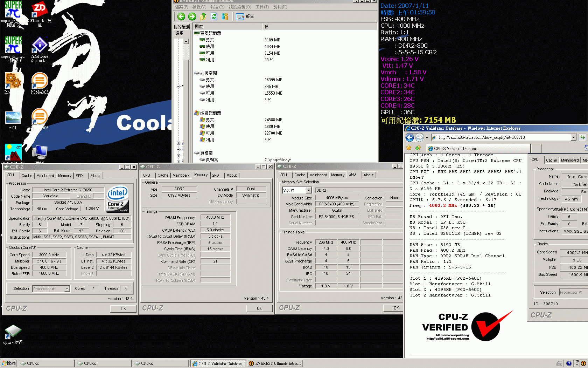Open the Processor #1 selection dropdown

click(67, 289)
